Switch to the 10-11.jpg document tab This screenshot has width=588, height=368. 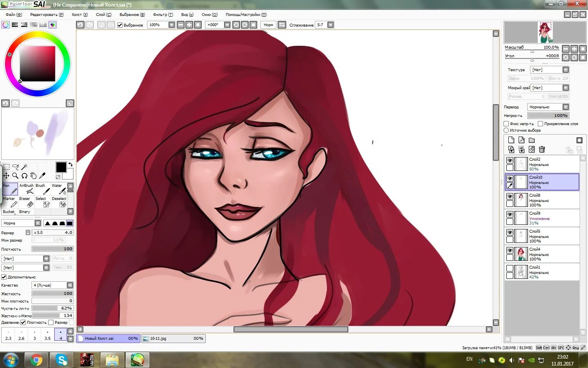pos(173,339)
